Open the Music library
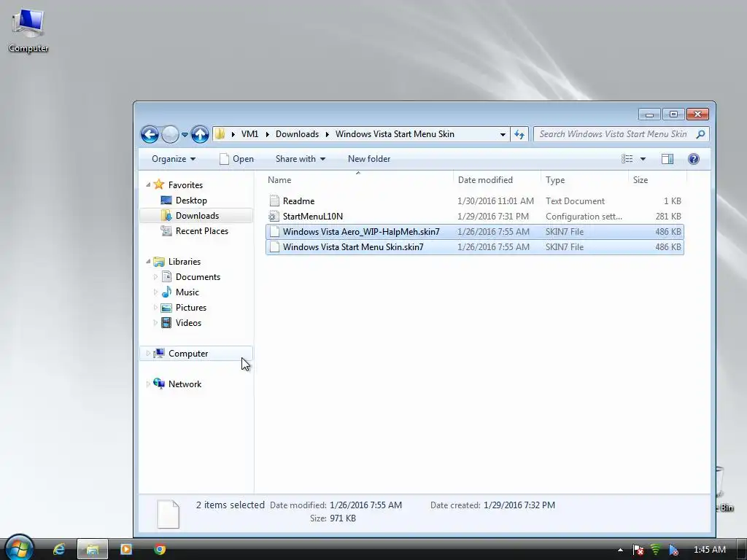The image size is (747, 560). point(187,292)
